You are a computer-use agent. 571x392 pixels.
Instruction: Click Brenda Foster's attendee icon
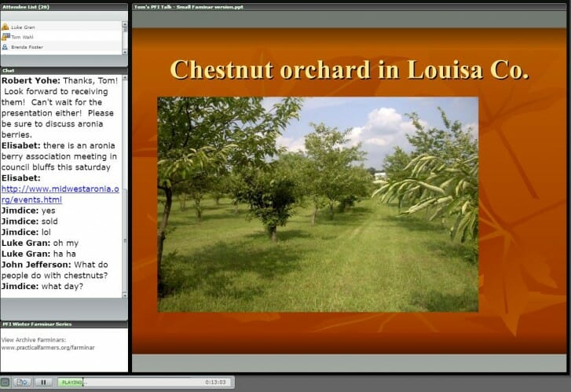click(x=5, y=47)
